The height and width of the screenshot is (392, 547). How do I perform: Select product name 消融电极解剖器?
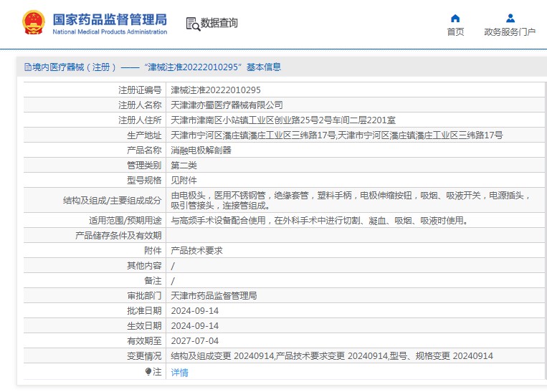coord(201,150)
